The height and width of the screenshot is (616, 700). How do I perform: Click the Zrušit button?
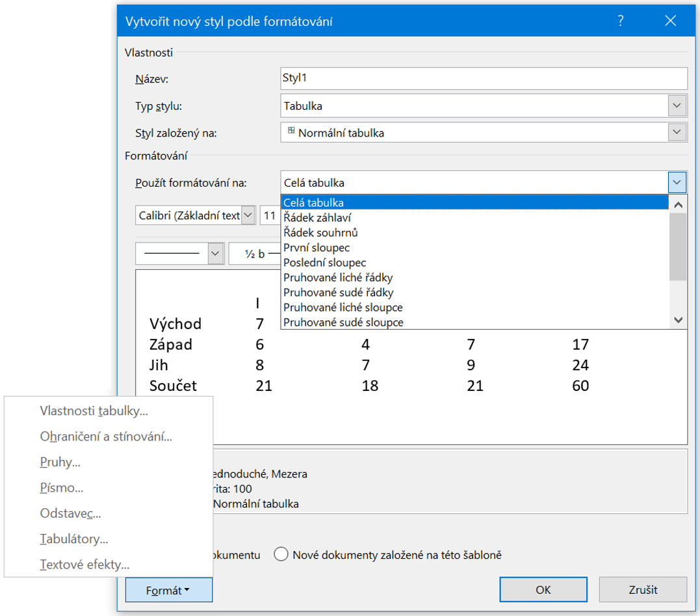[x=643, y=590]
